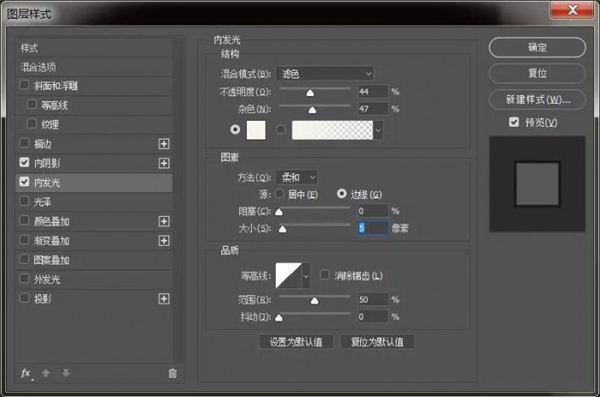Click plus icon beside 内阴影

(164, 163)
